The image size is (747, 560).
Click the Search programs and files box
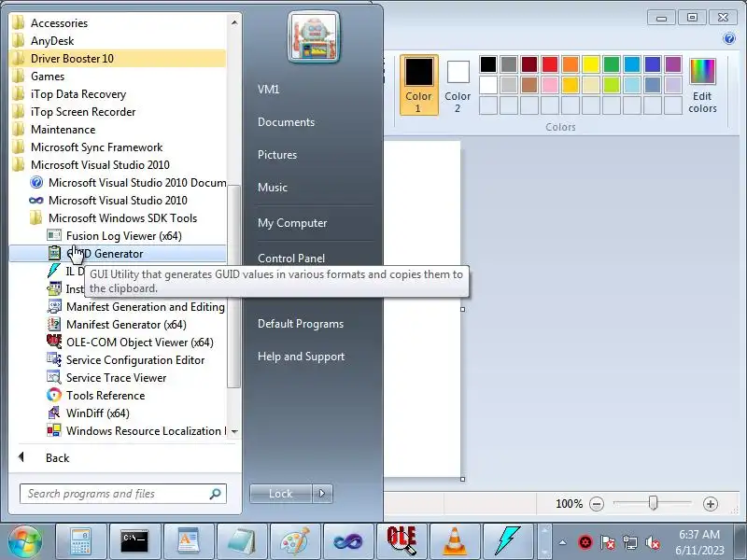click(x=123, y=494)
